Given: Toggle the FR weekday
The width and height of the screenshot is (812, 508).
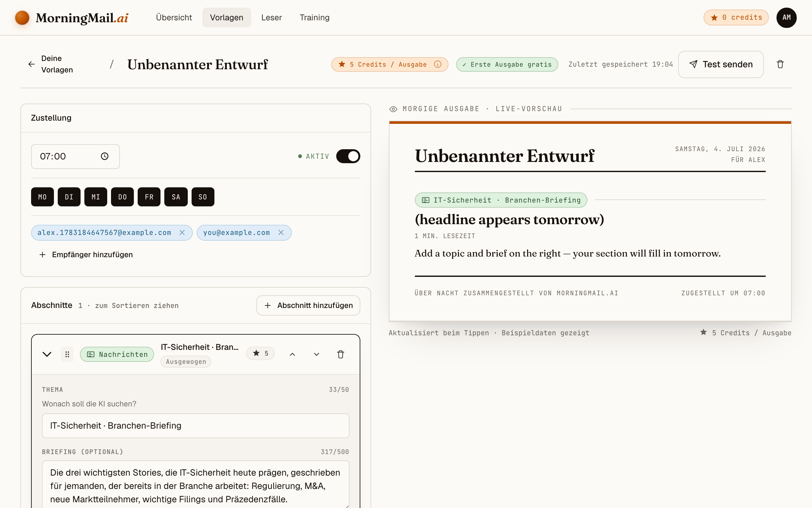Looking at the screenshot, I should click(x=149, y=197).
